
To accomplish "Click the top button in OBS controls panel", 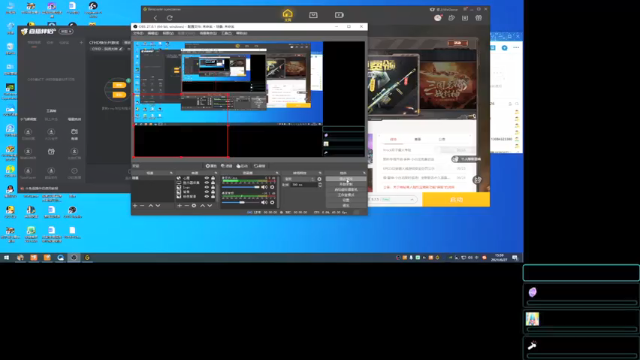I will tap(346, 179).
